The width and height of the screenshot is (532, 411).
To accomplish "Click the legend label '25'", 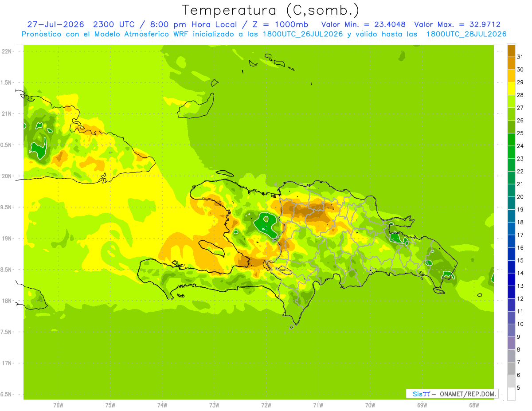I will tap(520, 133).
